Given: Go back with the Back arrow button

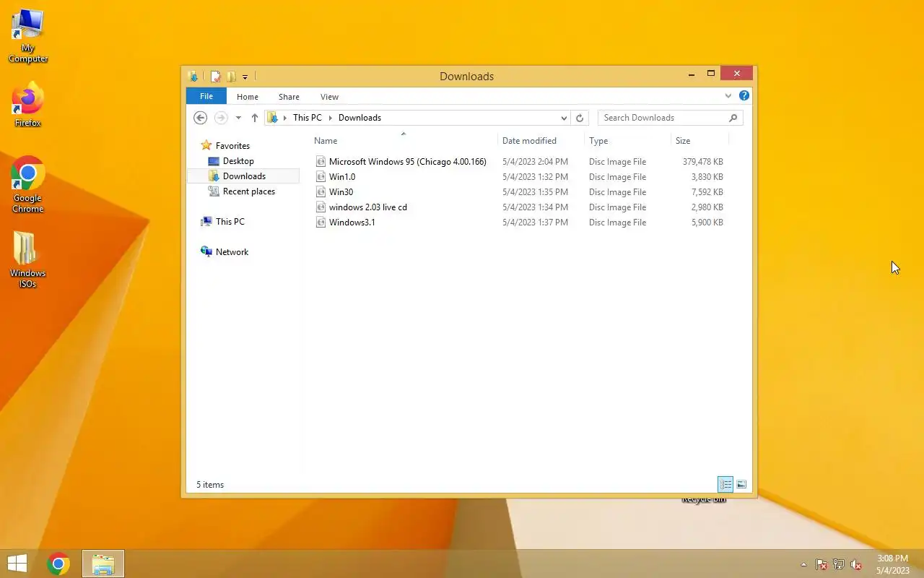Looking at the screenshot, I should 201,118.
